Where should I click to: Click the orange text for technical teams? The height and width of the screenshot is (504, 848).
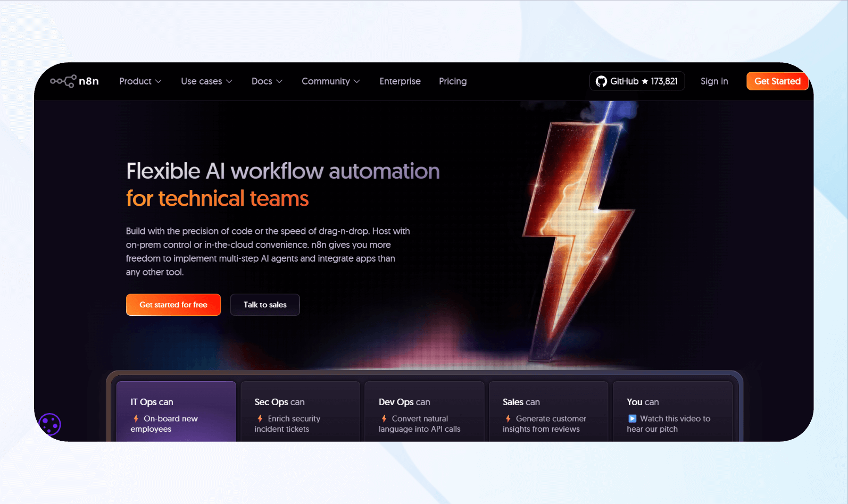click(x=217, y=199)
